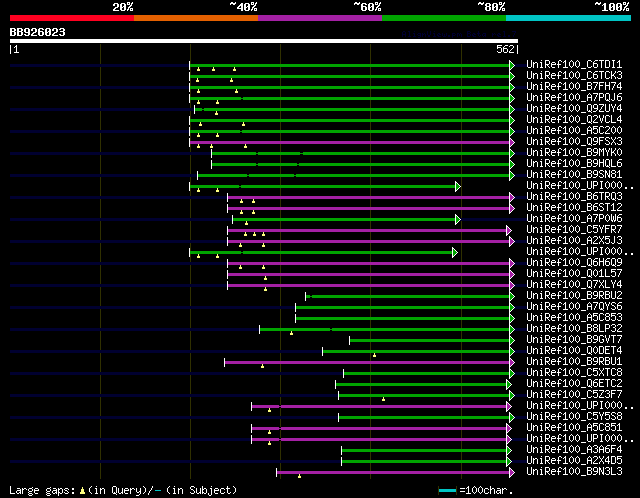Select the UniRef100_B9RBU2 hit name

coord(574,295)
